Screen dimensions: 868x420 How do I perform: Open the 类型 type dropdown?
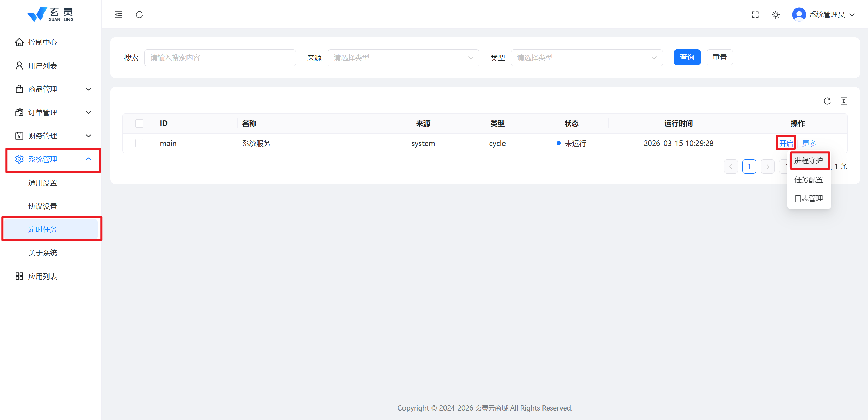(586, 58)
